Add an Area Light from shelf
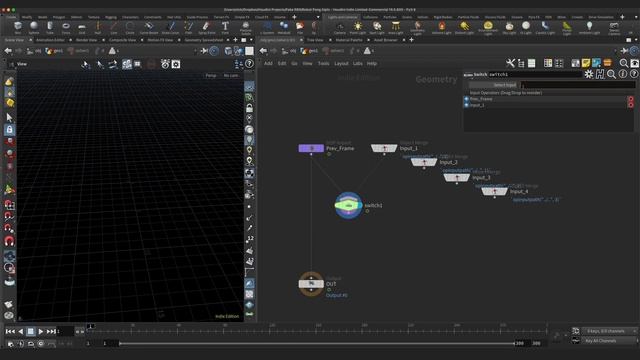Screen dimensions: 640x360 click(396, 27)
